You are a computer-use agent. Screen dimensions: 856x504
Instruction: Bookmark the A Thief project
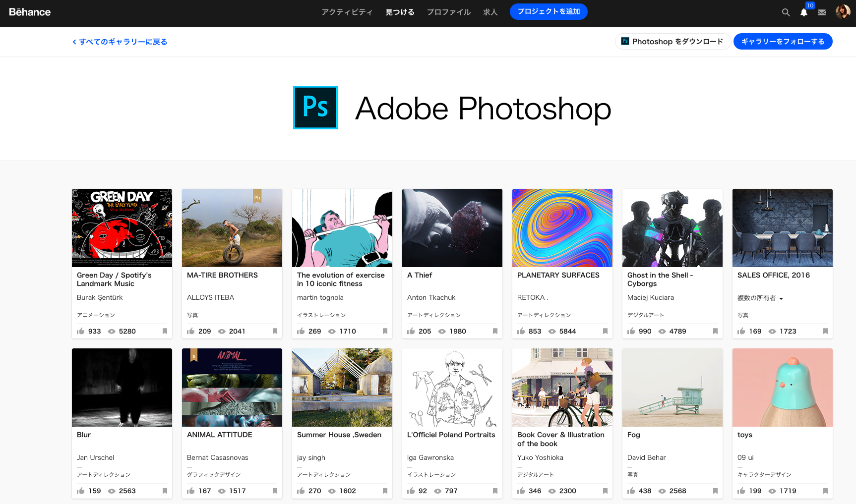(495, 331)
